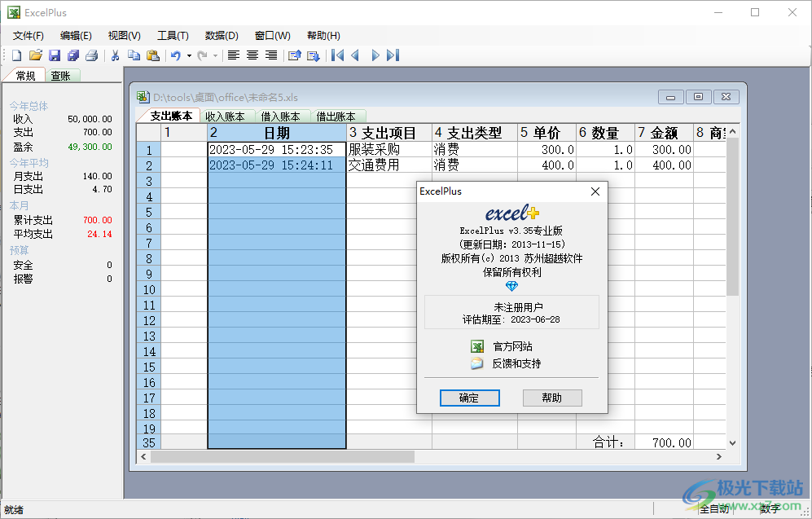Align text right in toolbar
812x519 pixels.
tap(271, 55)
